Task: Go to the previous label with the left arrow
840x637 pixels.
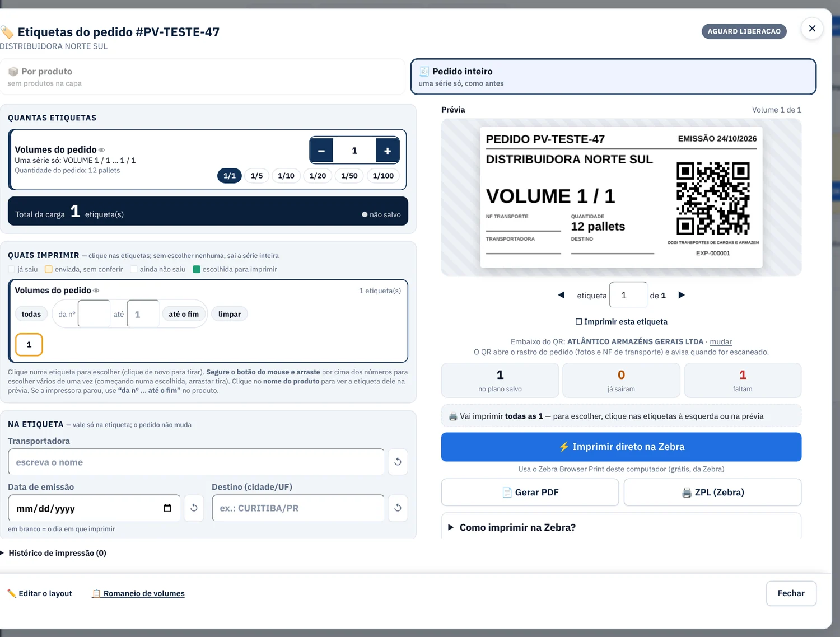Action: [x=561, y=295]
